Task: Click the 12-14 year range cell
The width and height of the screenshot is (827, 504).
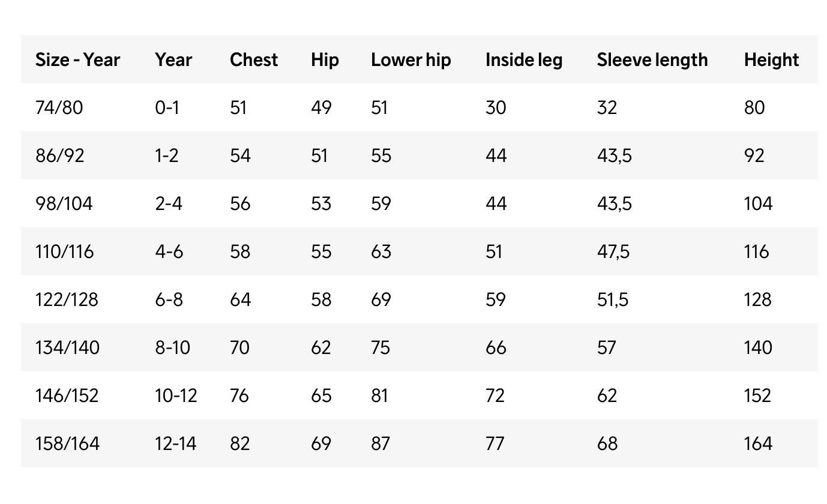Action: click(x=175, y=444)
